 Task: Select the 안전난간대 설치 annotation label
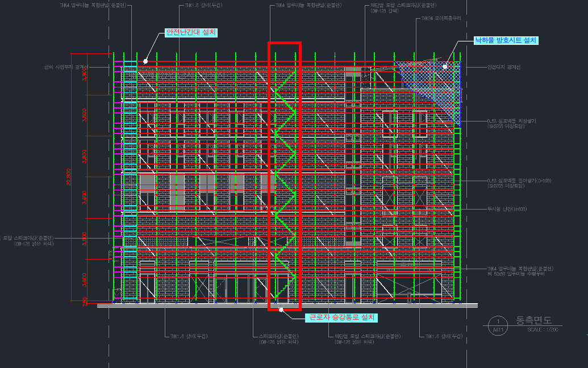(x=191, y=32)
